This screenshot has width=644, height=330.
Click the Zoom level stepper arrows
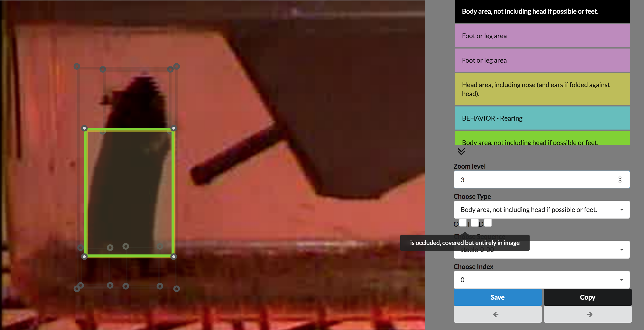click(x=619, y=179)
